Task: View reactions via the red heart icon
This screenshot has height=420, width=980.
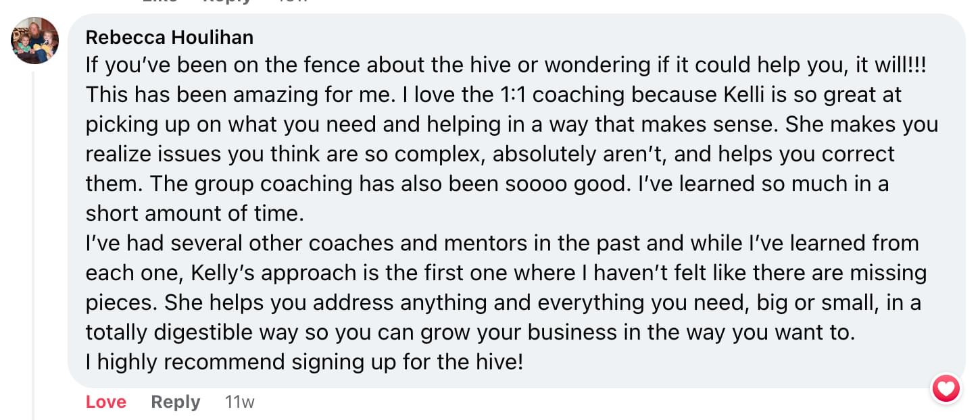Action: [946, 388]
